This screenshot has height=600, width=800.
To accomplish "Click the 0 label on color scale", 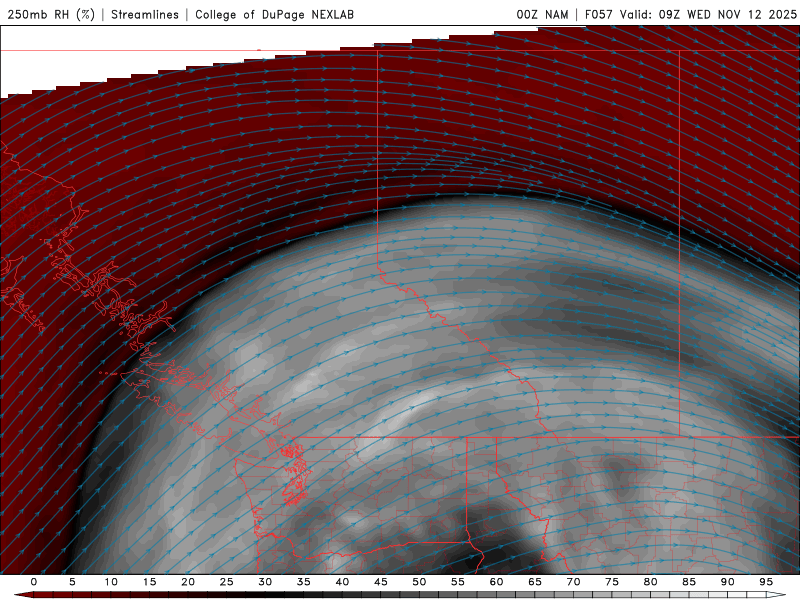I will [x=34, y=582].
